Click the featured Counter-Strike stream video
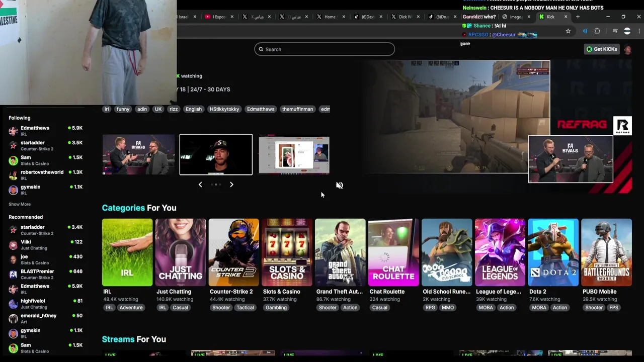This screenshot has height=362, width=644. point(455,117)
